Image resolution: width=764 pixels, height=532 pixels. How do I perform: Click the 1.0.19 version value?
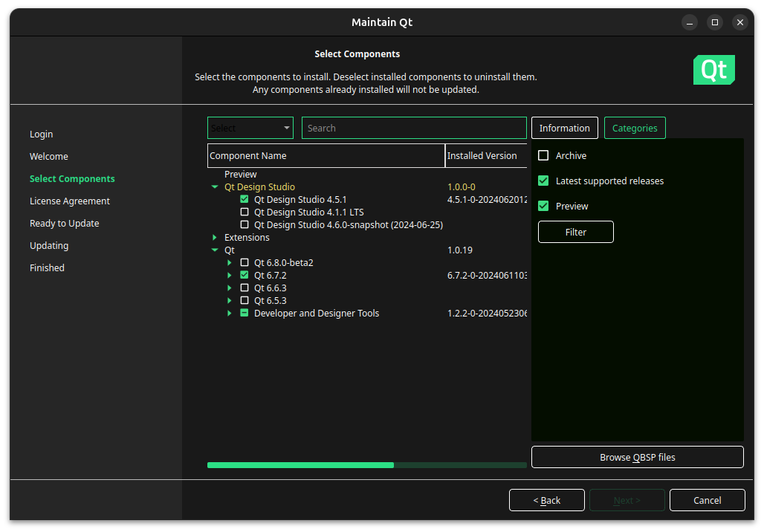coord(459,250)
